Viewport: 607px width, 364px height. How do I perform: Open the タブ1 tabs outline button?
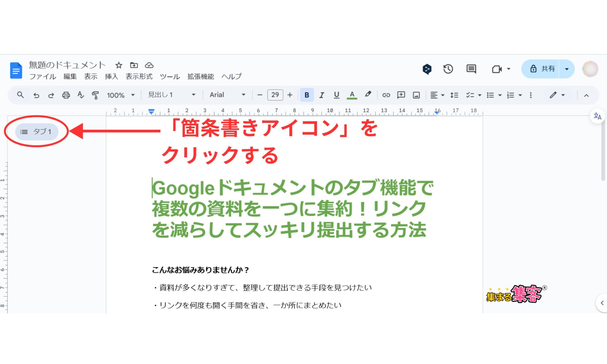[x=36, y=132]
